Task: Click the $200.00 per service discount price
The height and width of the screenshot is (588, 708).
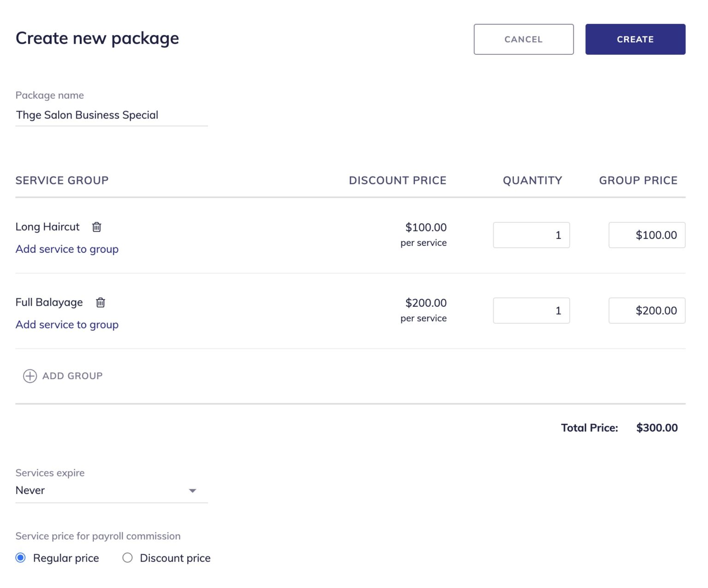Action: coord(425,303)
